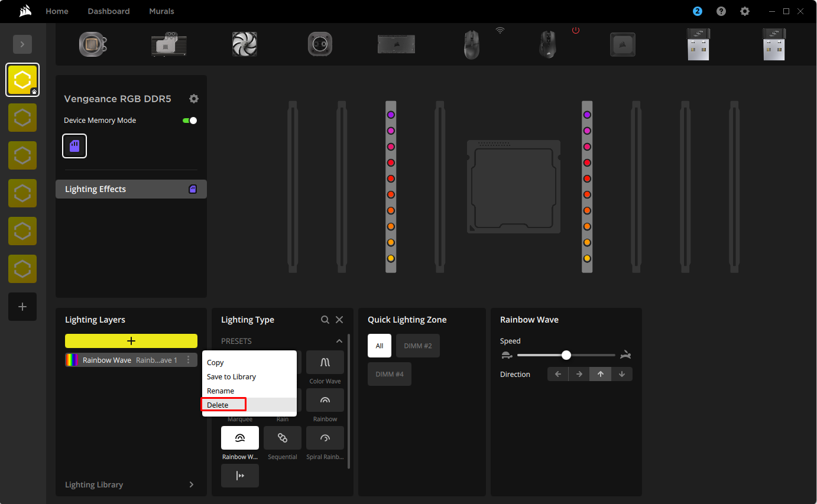Open Vengeance RGB DDR5 device settings gear
The image size is (817, 504).
194,99
